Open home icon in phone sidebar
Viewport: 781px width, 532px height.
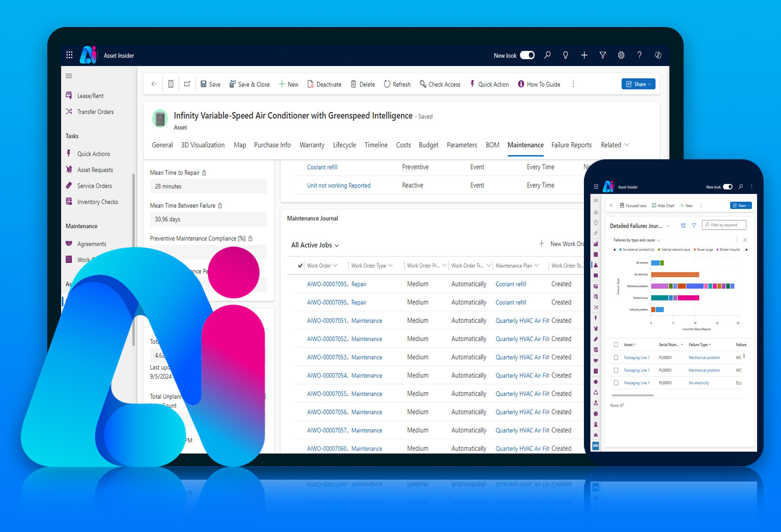click(x=596, y=212)
